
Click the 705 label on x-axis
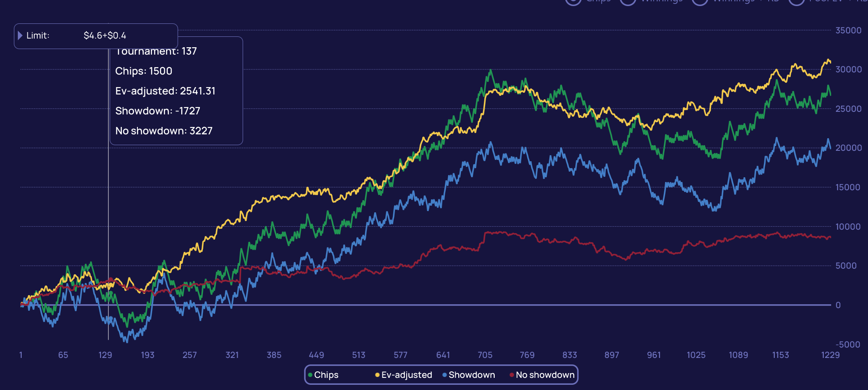(485, 355)
